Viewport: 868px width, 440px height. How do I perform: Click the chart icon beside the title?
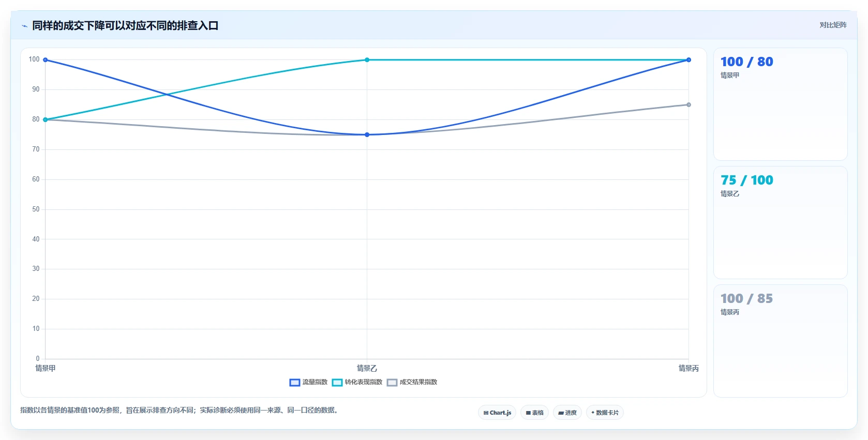pos(24,26)
